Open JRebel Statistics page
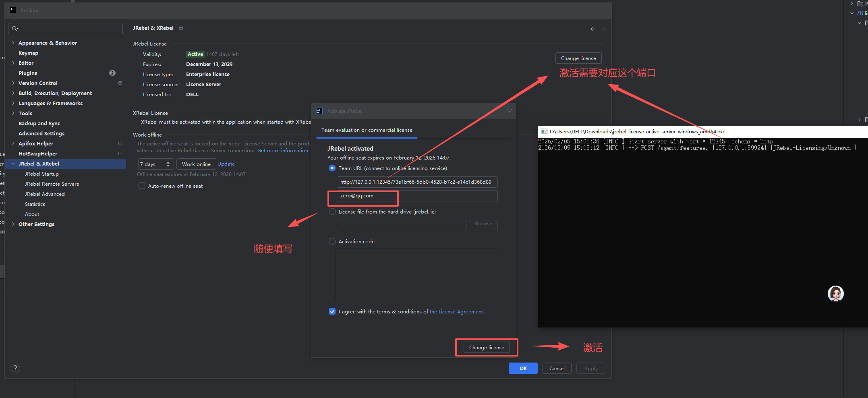Viewport: 868px width, 398px height. [x=35, y=204]
